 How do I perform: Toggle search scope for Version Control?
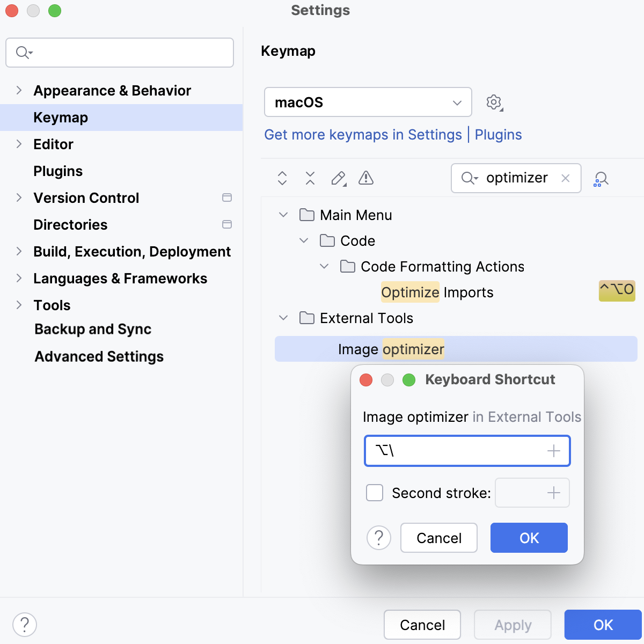point(227,197)
